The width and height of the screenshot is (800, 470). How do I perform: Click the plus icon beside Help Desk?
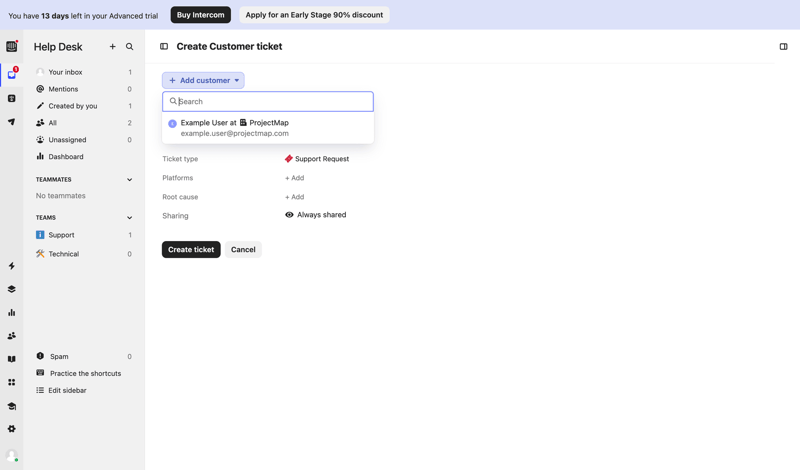point(112,46)
